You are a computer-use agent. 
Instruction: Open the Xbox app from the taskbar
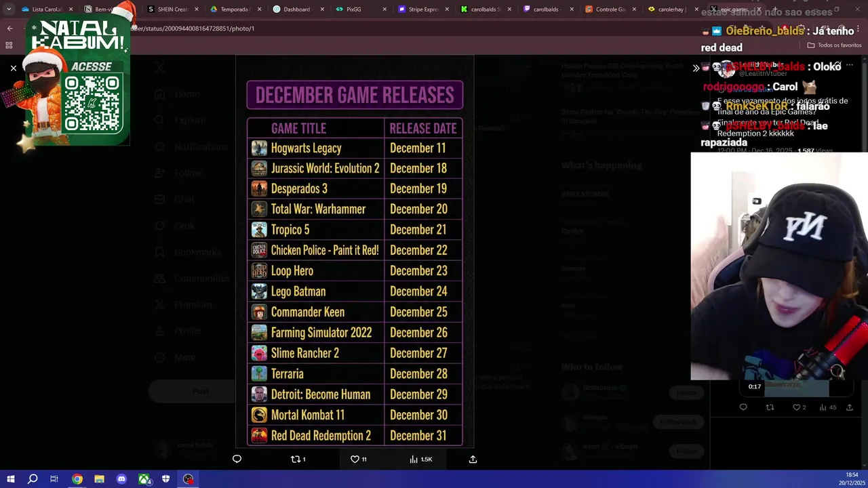pyautogui.click(x=144, y=479)
